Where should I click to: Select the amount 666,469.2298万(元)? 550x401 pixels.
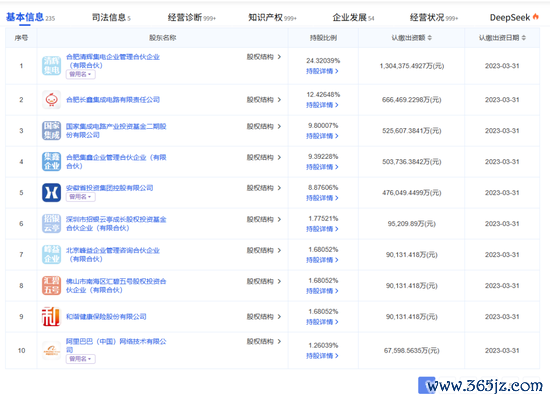(412, 100)
